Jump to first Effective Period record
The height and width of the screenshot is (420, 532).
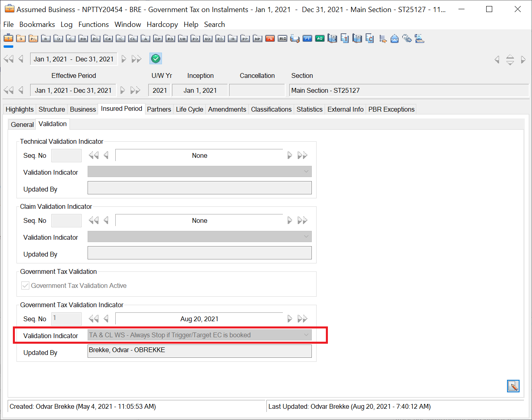tap(8, 90)
